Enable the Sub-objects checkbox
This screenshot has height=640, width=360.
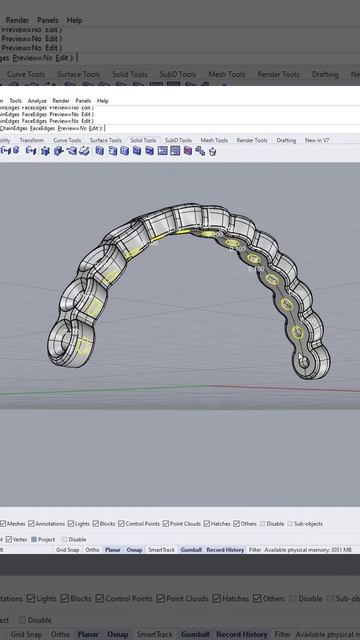[x=290, y=523]
